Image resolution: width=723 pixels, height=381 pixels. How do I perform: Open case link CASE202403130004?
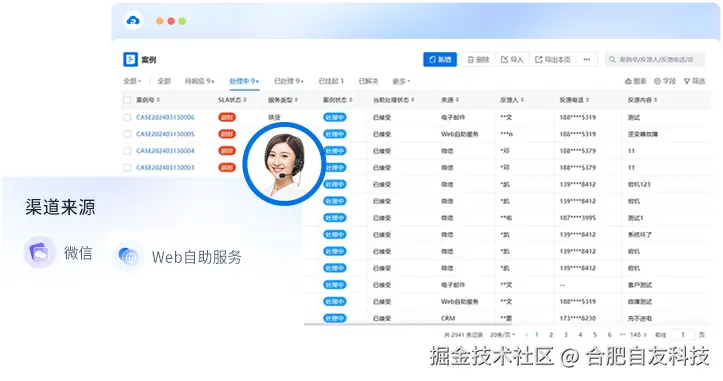point(165,150)
